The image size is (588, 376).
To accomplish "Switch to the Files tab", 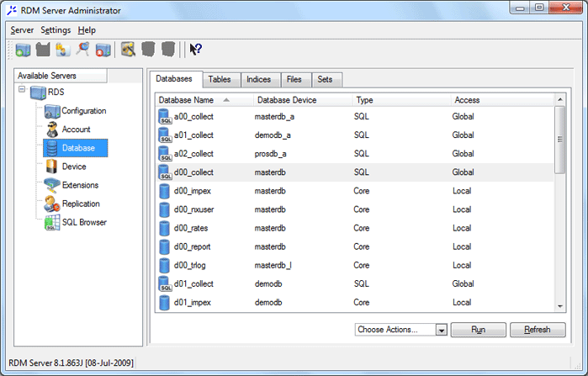I will pyautogui.click(x=294, y=79).
